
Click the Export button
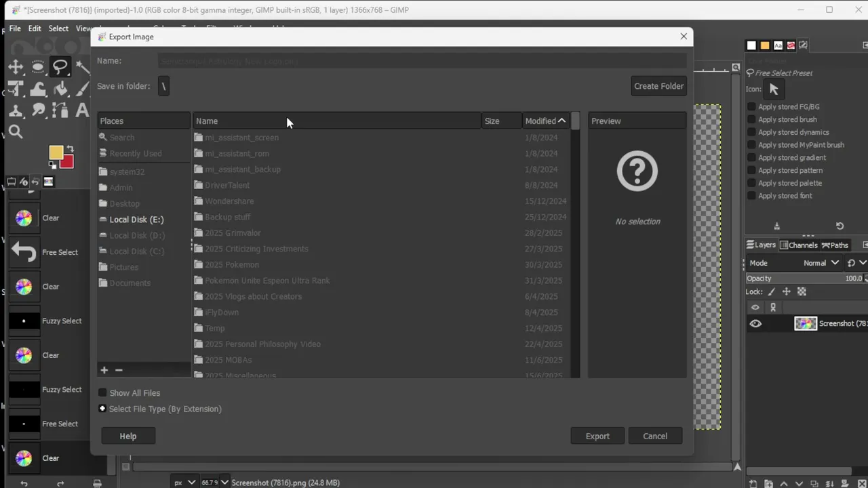click(597, 436)
